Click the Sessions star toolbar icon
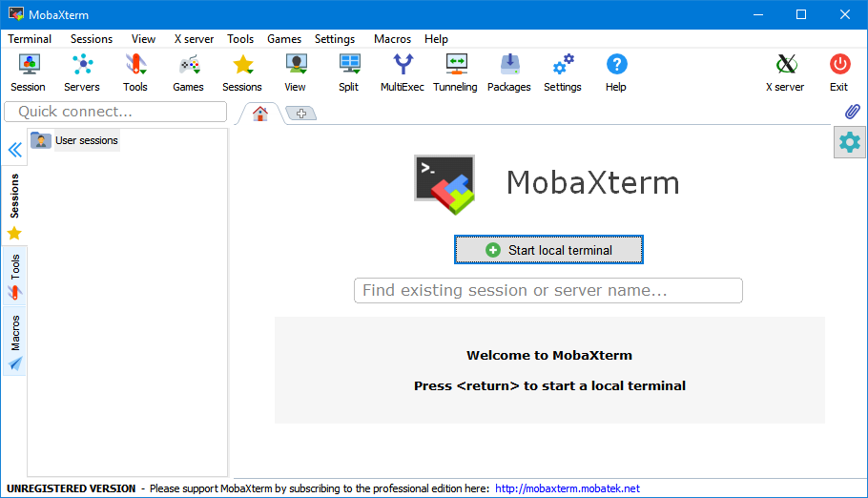The height and width of the screenshot is (498, 868). pyautogui.click(x=242, y=73)
